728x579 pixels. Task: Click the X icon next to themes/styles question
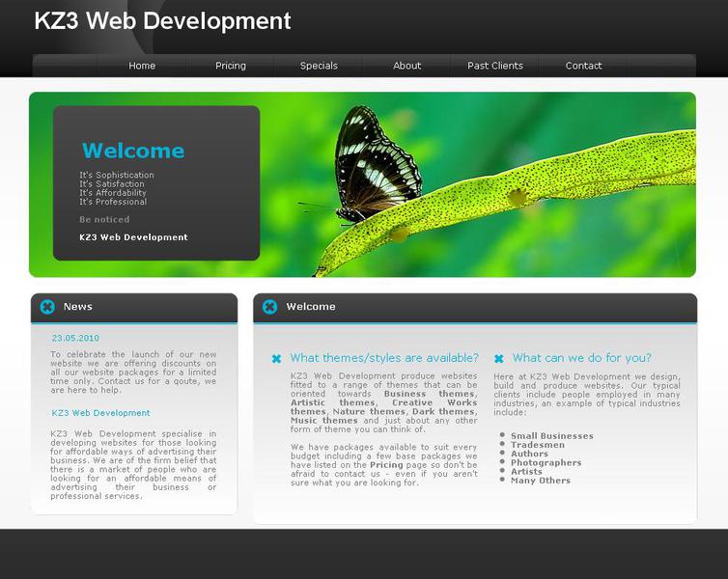coord(276,359)
